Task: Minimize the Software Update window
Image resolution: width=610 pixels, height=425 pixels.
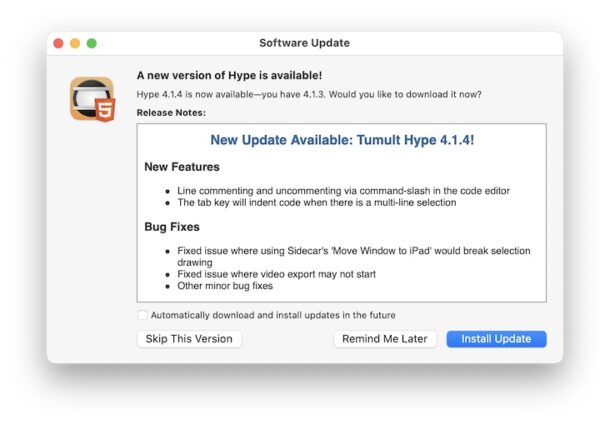Action: 75,43
